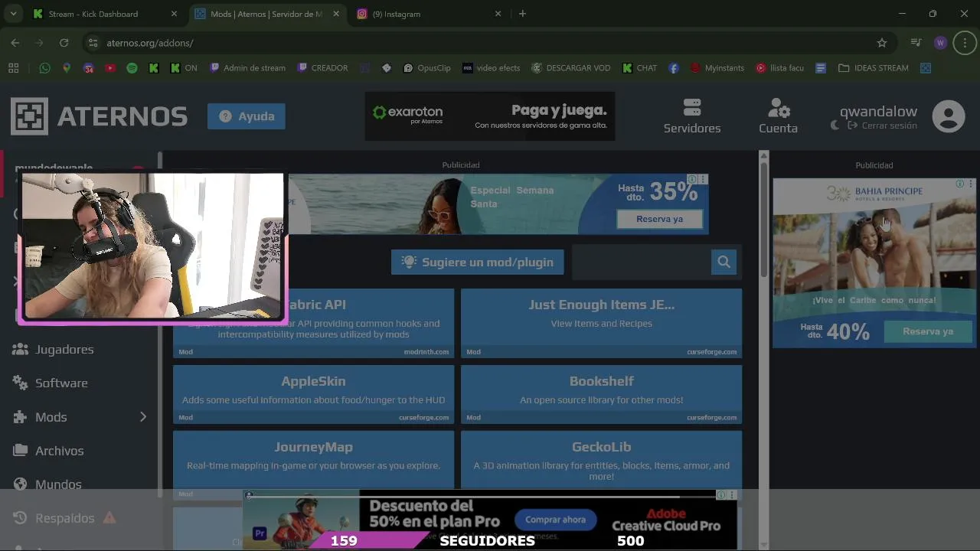Open the qwandalow user avatar
This screenshot has height=551, width=980.
[x=948, y=116]
